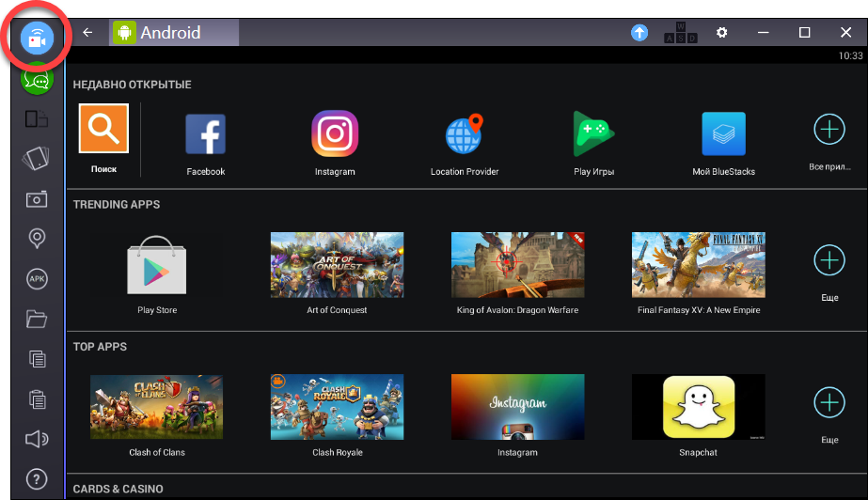Click the orange Поиск search button

pos(103,129)
